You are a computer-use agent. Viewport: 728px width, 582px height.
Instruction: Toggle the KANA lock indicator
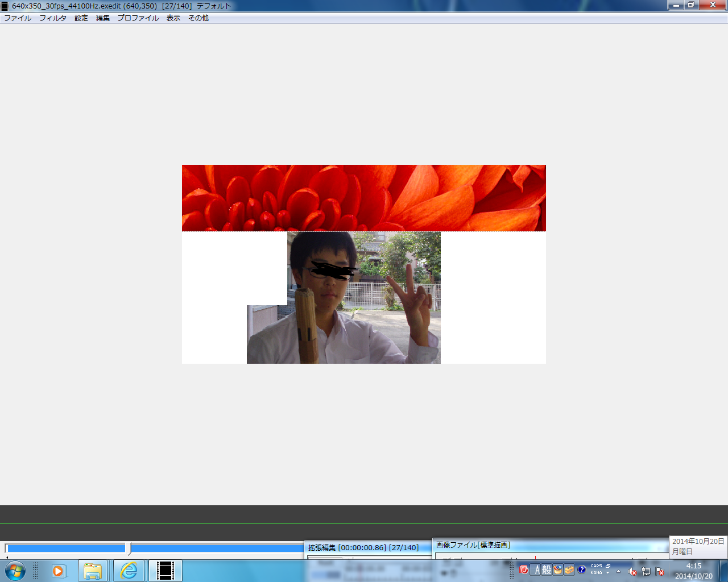[x=596, y=573]
